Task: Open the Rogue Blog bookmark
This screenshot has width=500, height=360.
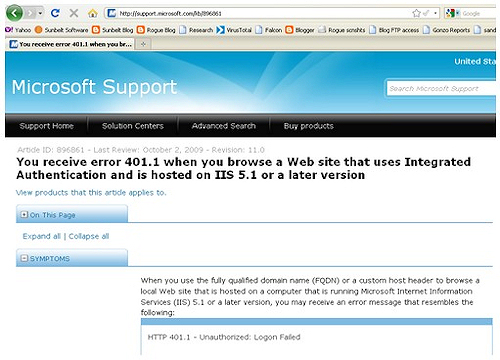Action: click(156, 30)
